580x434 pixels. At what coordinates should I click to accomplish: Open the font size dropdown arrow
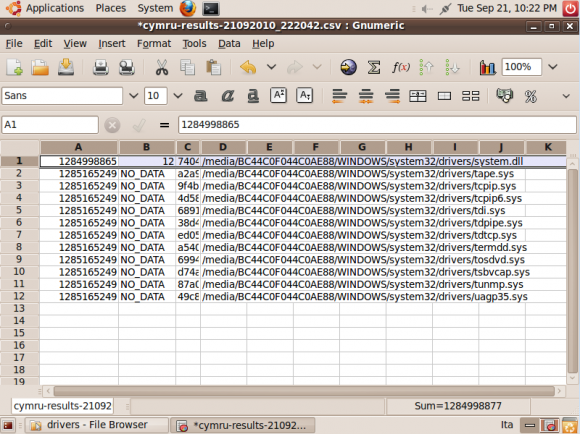click(x=178, y=96)
